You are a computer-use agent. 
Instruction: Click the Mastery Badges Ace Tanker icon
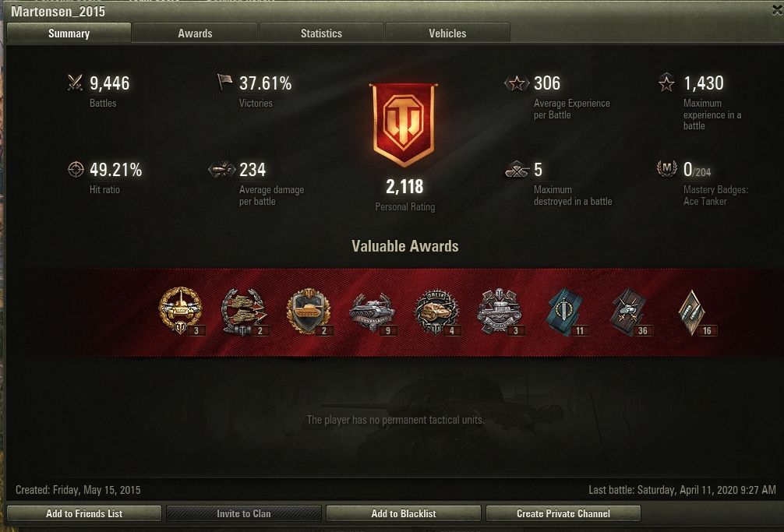pos(666,168)
